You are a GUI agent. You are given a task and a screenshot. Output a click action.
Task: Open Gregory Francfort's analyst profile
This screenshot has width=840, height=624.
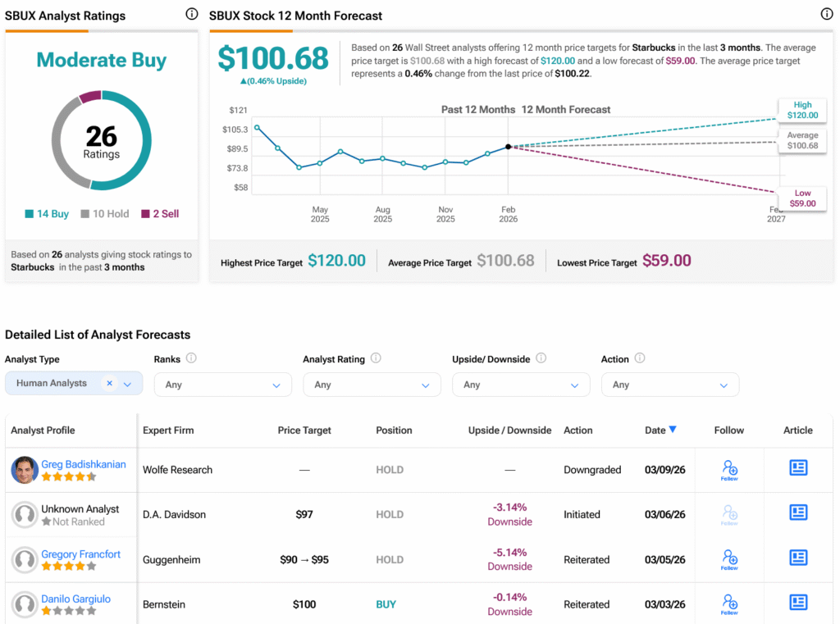click(81, 553)
